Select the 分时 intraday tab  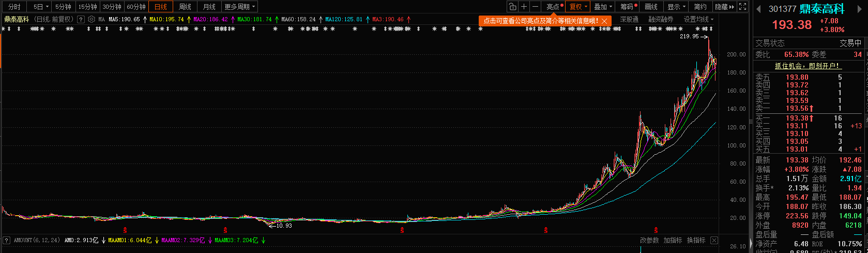(14, 7)
